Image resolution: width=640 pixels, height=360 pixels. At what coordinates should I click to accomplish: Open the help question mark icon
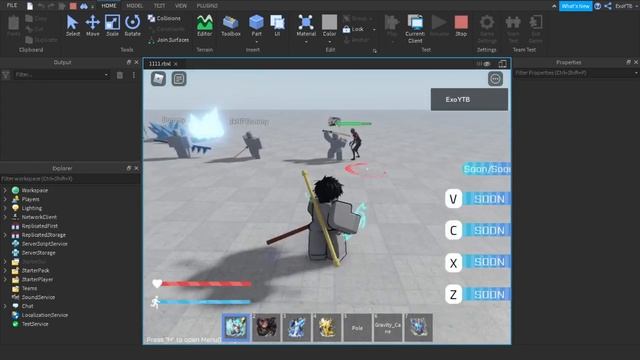pos(598,6)
